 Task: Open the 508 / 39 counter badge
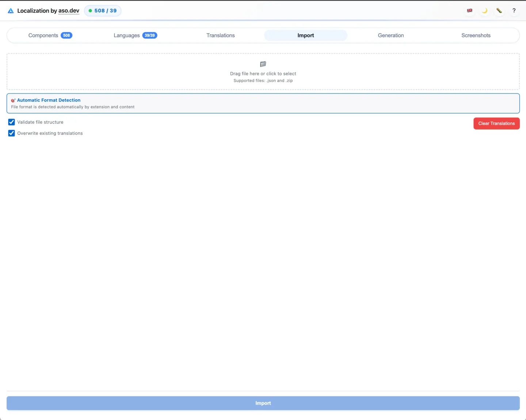103,11
